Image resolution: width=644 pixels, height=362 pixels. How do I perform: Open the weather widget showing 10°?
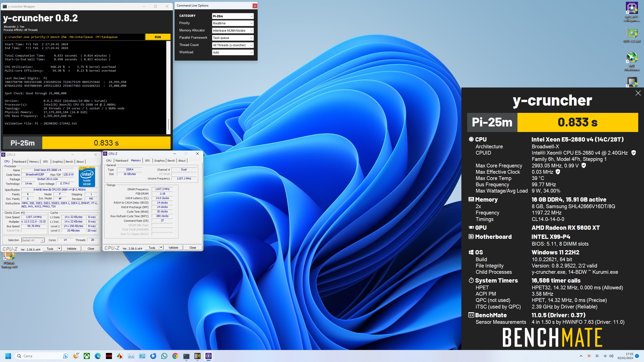click(76, 356)
